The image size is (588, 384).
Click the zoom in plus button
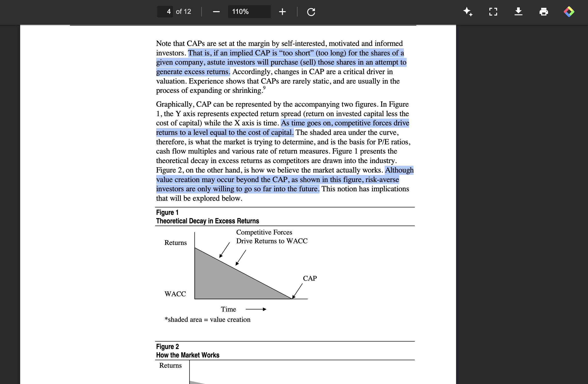(x=282, y=12)
